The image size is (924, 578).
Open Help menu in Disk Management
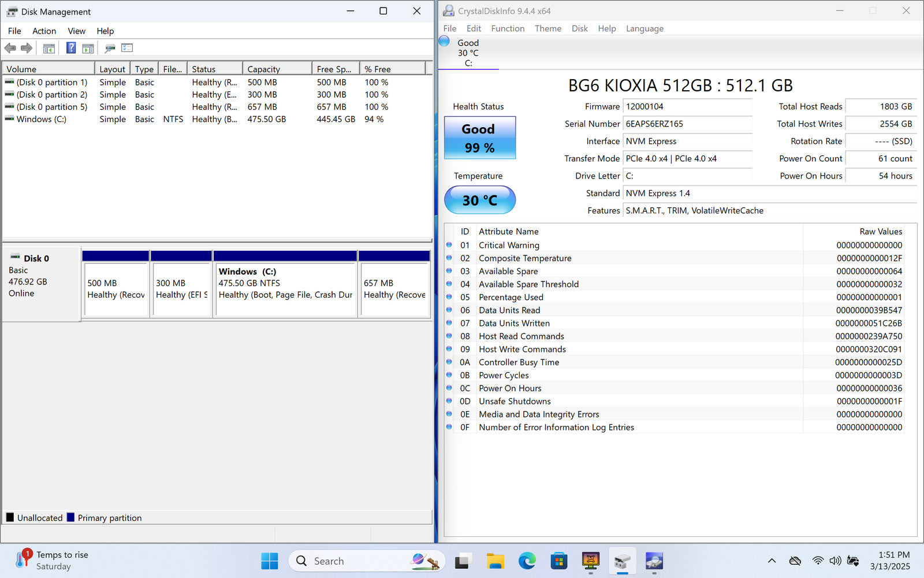pyautogui.click(x=105, y=31)
